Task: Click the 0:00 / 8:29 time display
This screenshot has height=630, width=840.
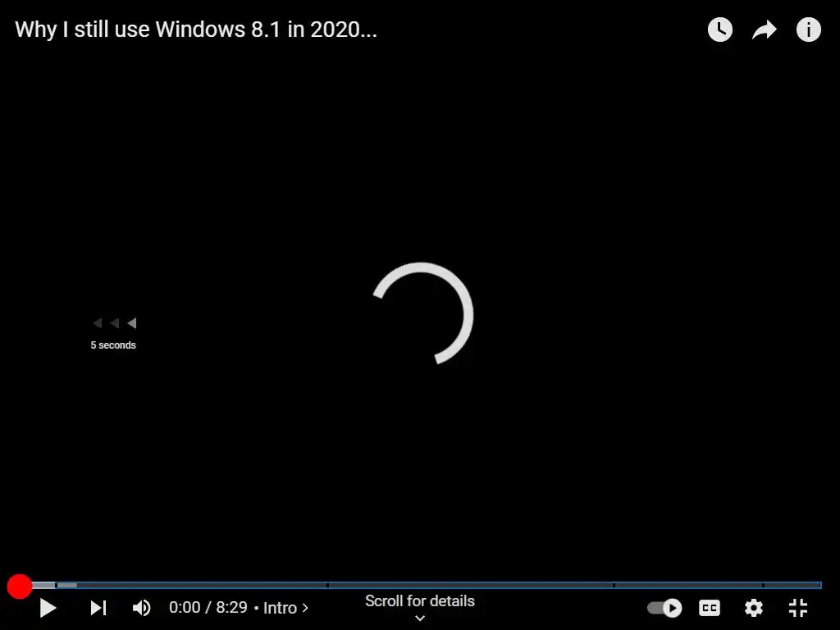Action: coord(208,608)
